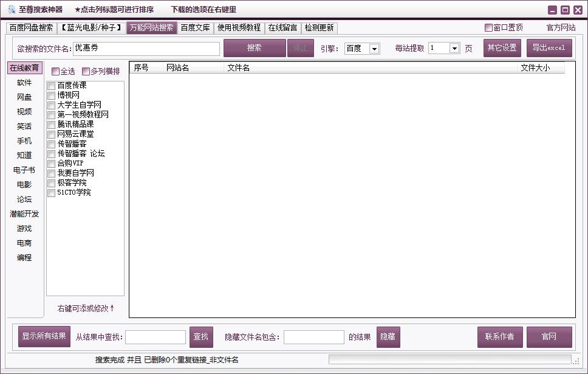Screen dimensions: 588x374
Task: Select the 电影 category in sidebar
Action: point(24,185)
